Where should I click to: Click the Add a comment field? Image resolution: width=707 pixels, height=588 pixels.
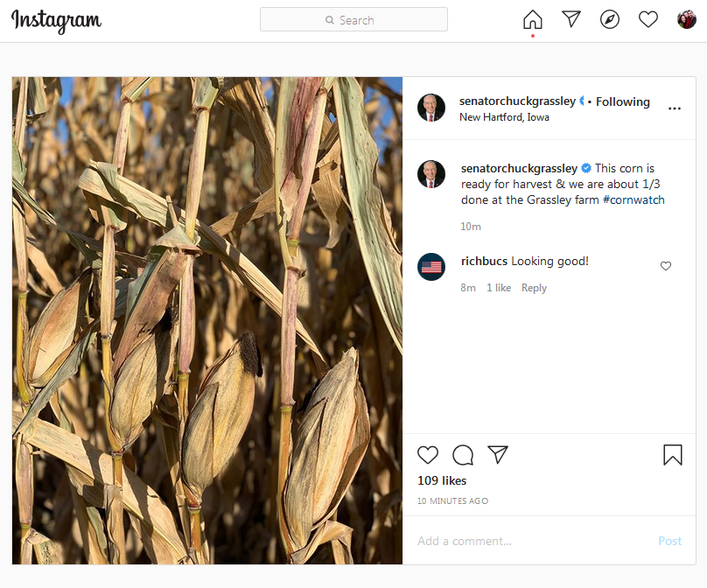point(532,541)
